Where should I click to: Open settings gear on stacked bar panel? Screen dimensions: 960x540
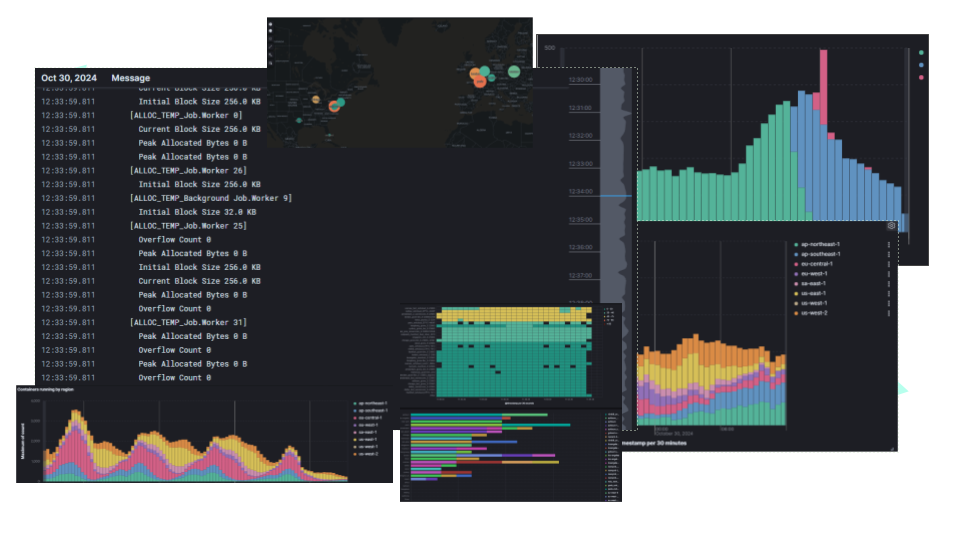pyautogui.click(x=890, y=226)
